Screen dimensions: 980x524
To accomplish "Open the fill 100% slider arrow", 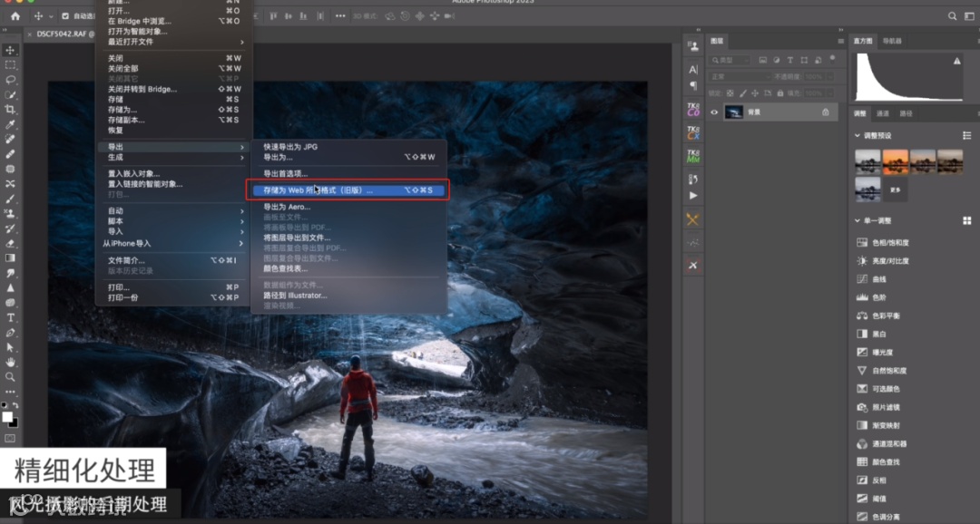I will [x=830, y=93].
